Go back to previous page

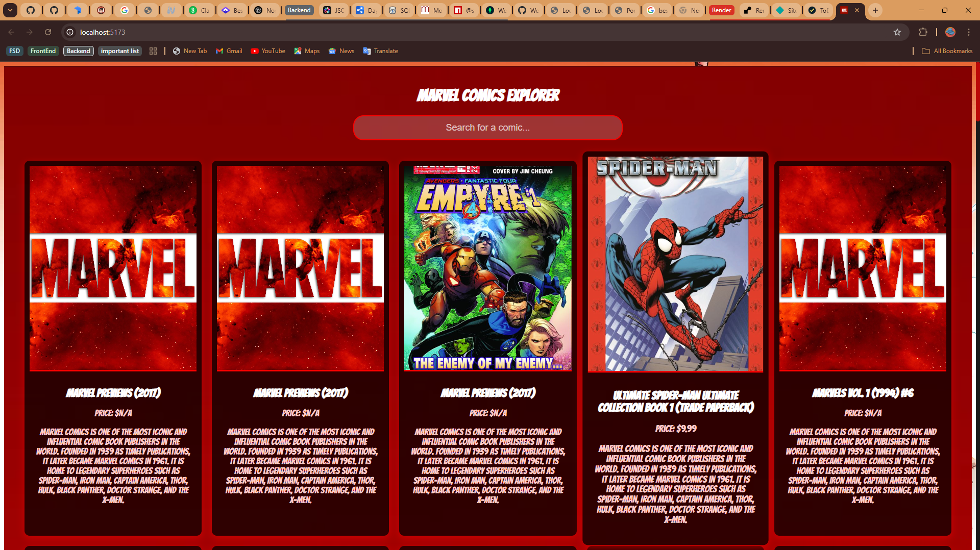(11, 32)
